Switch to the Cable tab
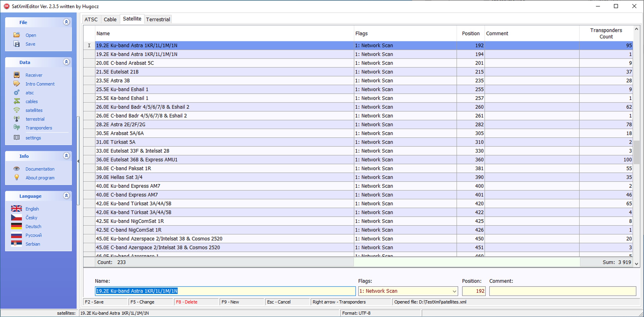Screen dimensions: 644x317 pyautogui.click(x=110, y=19)
